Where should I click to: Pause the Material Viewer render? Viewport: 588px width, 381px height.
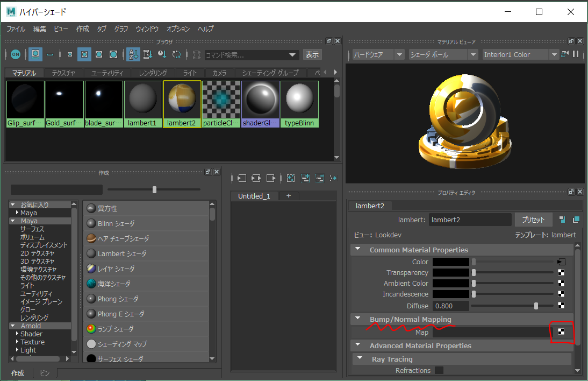[576, 54]
